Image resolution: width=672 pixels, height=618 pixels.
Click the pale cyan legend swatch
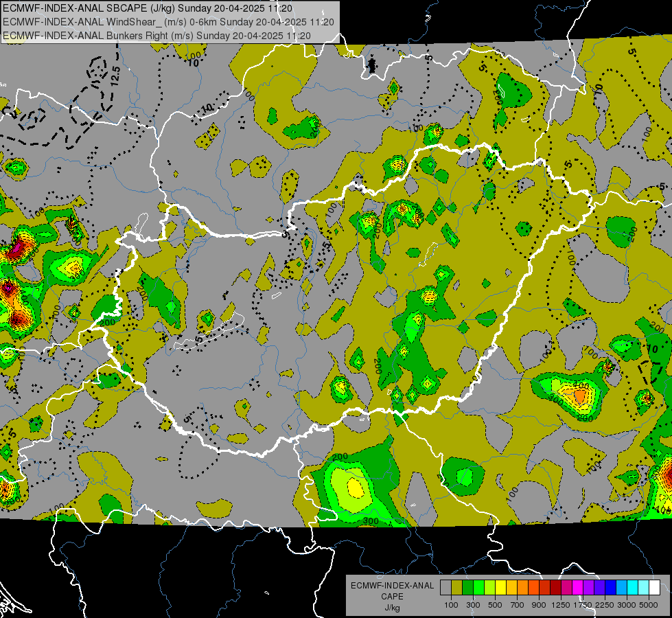pyautogui.click(x=644, y=587)
